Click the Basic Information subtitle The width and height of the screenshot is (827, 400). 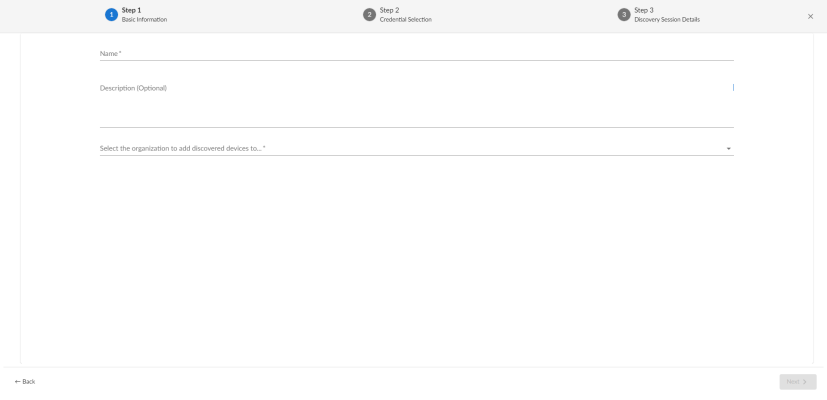click(x=144, y=20)
